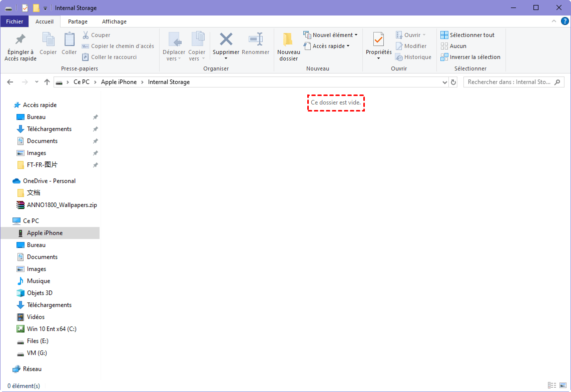Image resolution: width=571 pixels, height=392 pixels.
Task: Collapse the ribbon using the chevron
Action: click(x=554, y=21)
